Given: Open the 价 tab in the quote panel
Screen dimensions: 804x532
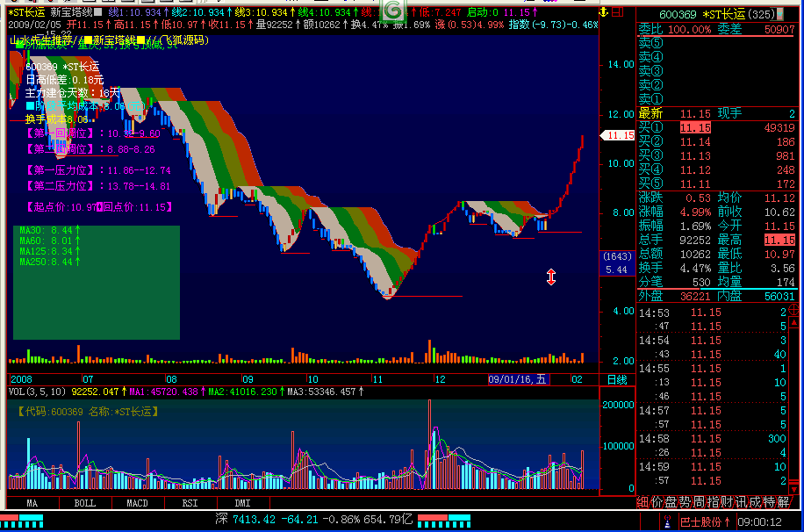Looking at the screenshot, I should (657, 502).
